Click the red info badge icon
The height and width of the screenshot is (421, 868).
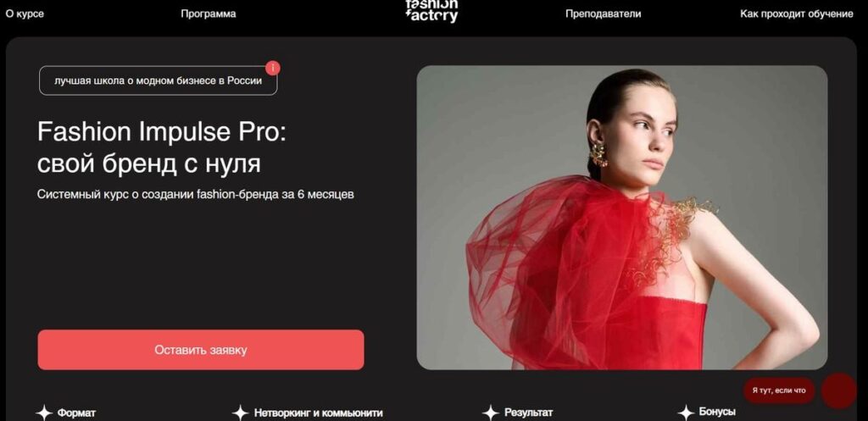tap(272, 68)
